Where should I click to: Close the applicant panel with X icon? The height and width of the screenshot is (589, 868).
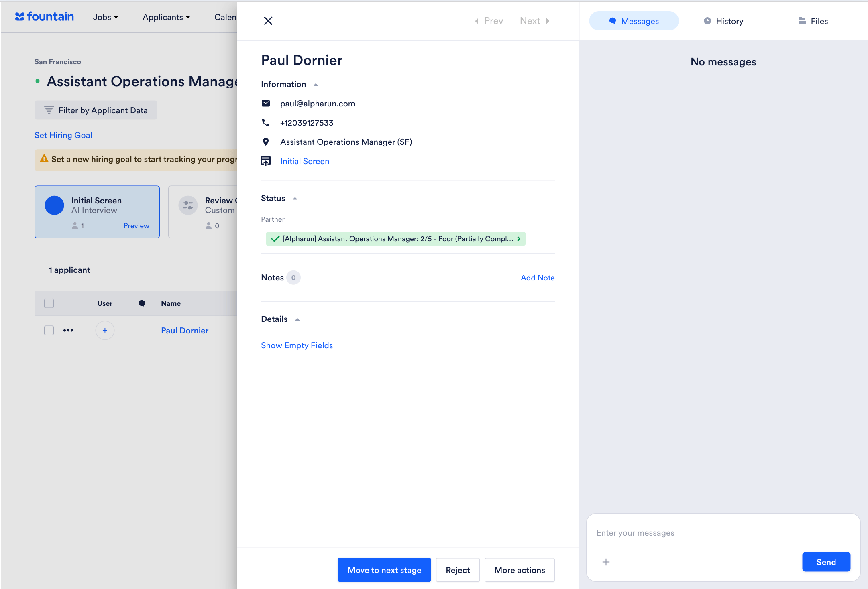coord(268,21)
